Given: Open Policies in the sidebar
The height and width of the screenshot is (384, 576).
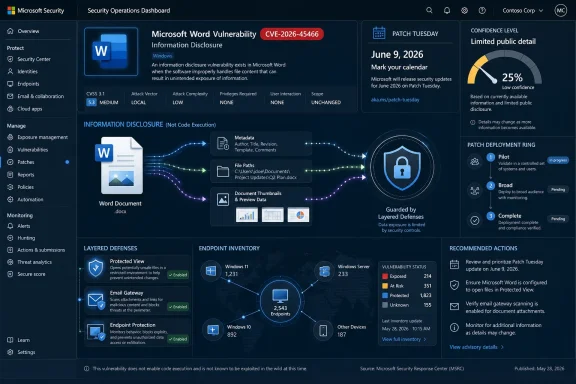Looking at the screenshot, I should pos(21,187).
